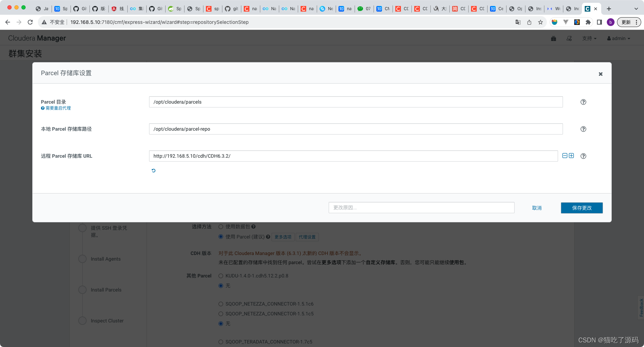Open the Feedback side tab

[641, 308]
